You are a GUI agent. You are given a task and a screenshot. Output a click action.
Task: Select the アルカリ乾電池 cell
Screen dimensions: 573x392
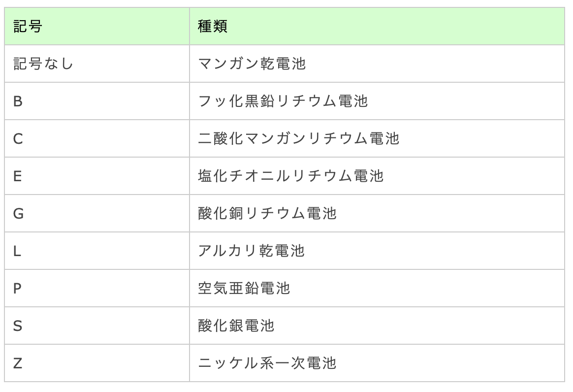pos(252,251)
